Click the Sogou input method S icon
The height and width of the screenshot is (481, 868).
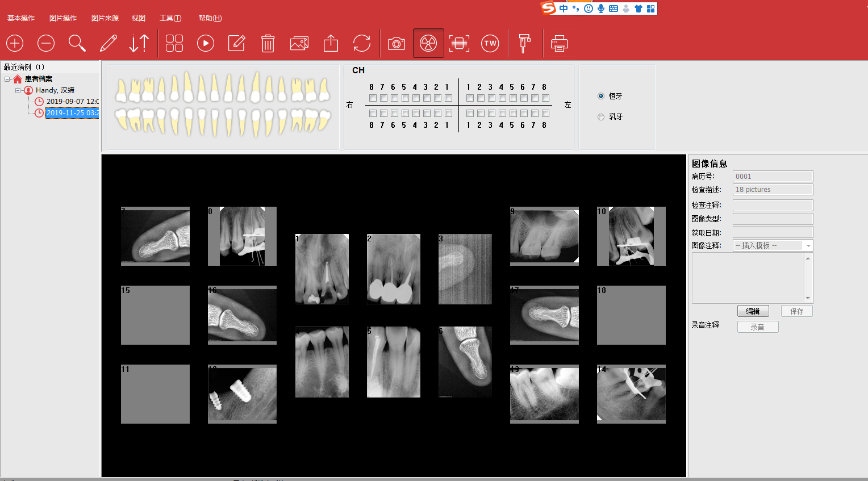[548, 8]
